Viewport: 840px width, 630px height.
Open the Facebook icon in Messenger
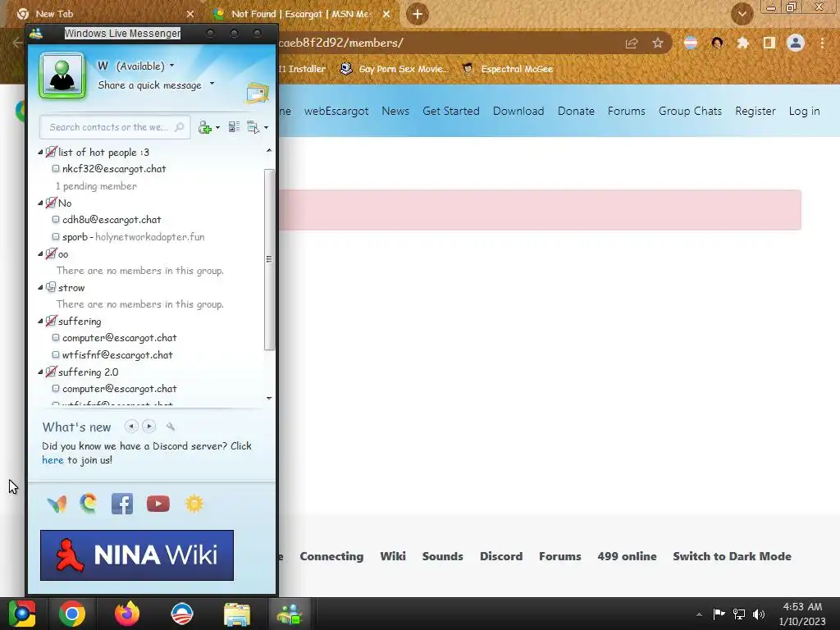pos(122,504)
